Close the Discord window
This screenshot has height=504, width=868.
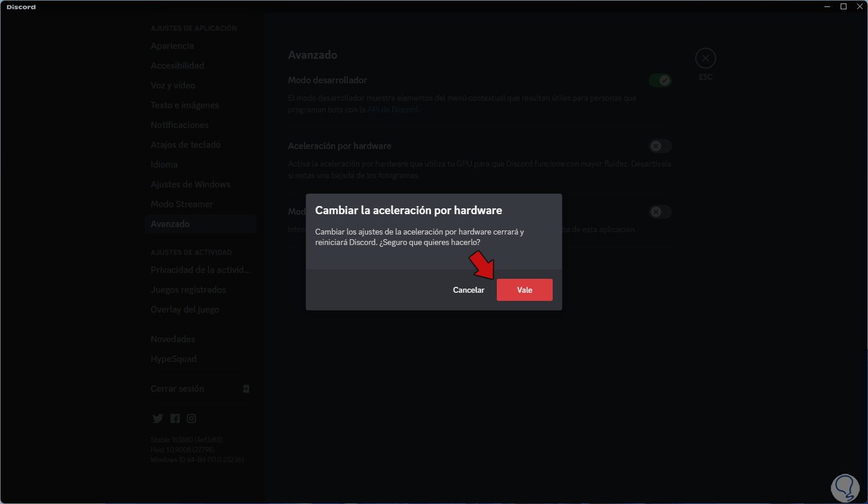pyautogui.click(x=860, y=6)
